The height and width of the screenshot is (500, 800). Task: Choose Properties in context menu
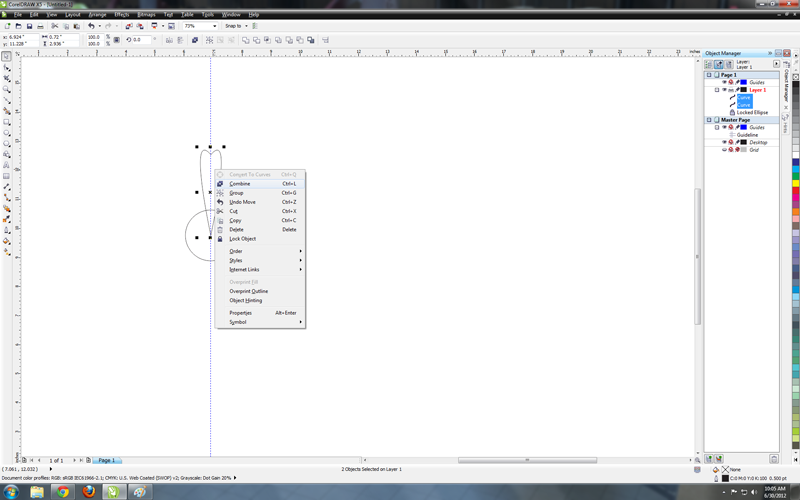click(x=260, y=313)
